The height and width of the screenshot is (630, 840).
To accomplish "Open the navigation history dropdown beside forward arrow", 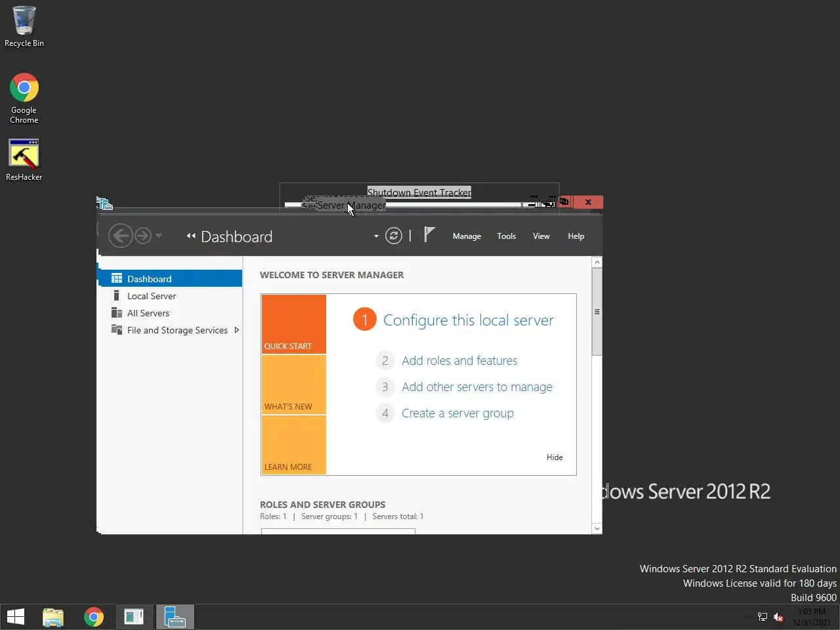I will (158, 235).
